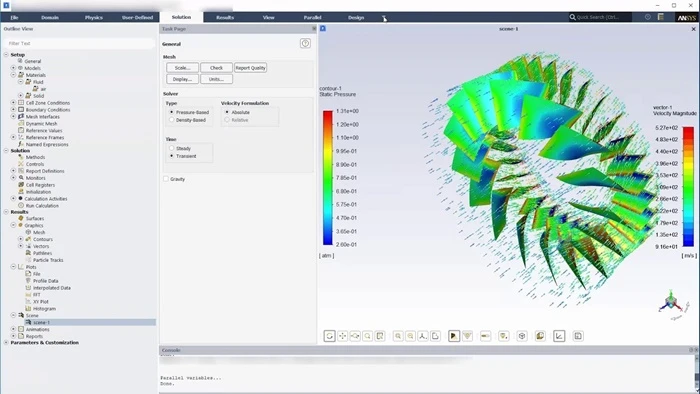Click the mesh Check button
Screen dimensions: 700x394
pos(217,68)
